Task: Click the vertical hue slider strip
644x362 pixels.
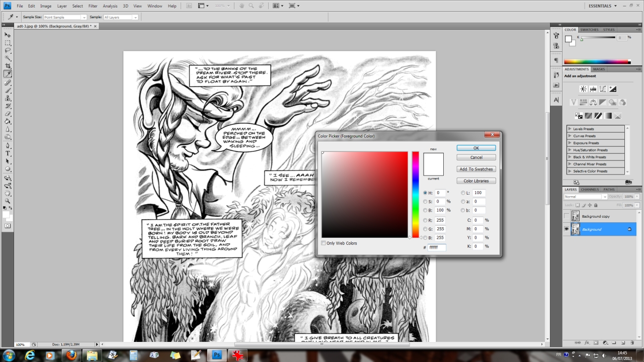Action: point(416,194)
